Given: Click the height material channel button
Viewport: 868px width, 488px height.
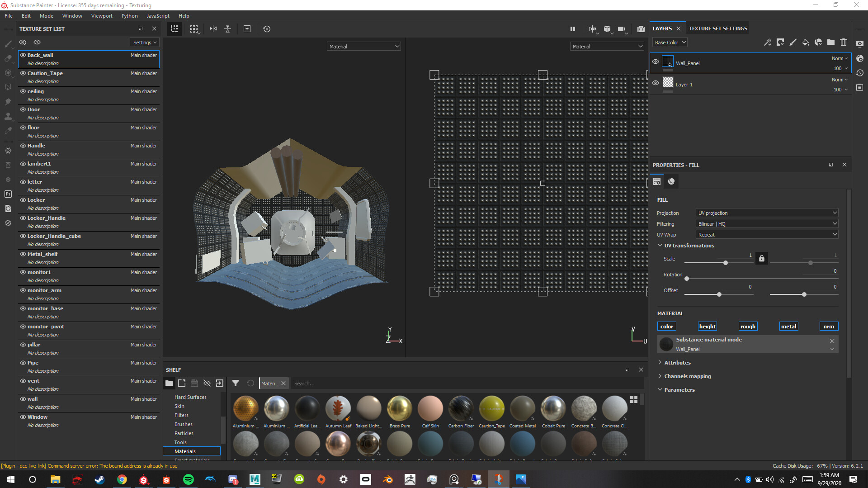Looking at the screenshot, I should coord(707,326).
